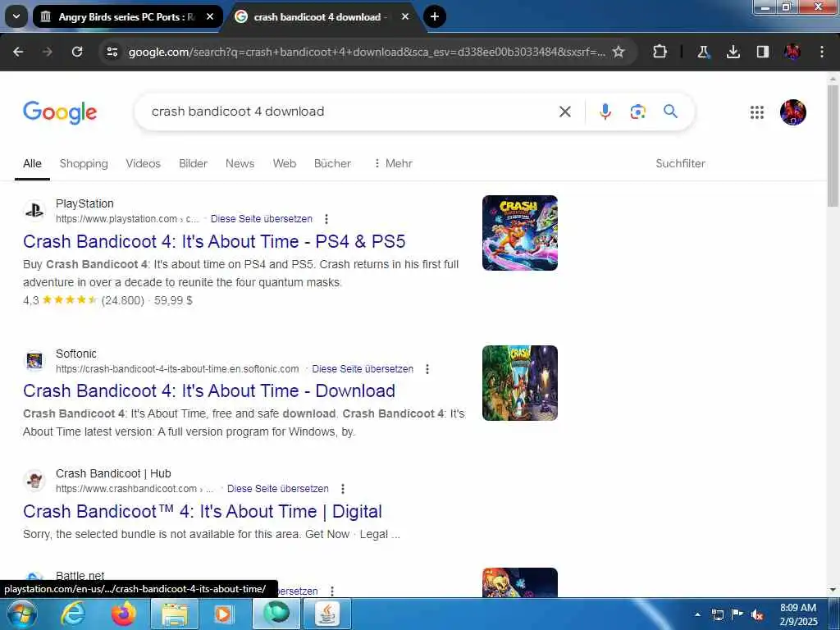Open more options for Softonic result
Image resolution: width=840 pixels, height=630 pixels.
coord(427,368)
